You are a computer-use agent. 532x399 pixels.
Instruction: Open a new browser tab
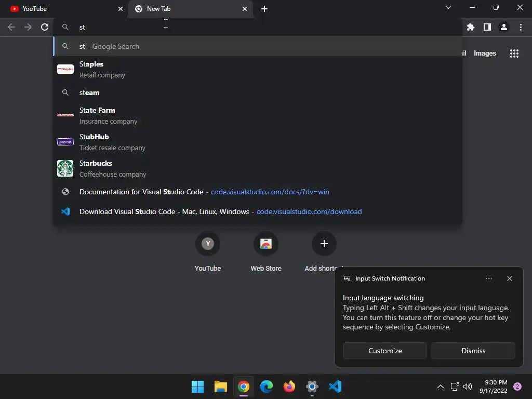(264, 9)
